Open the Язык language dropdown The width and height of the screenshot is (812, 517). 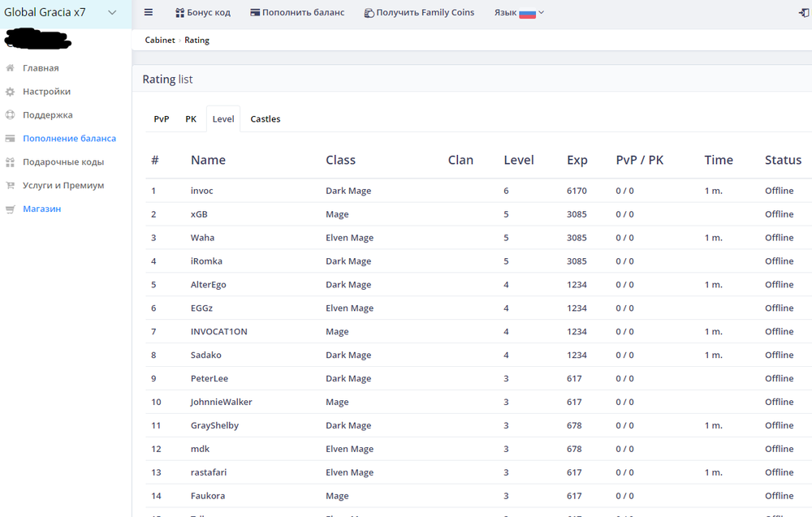[x=519, y=13]
